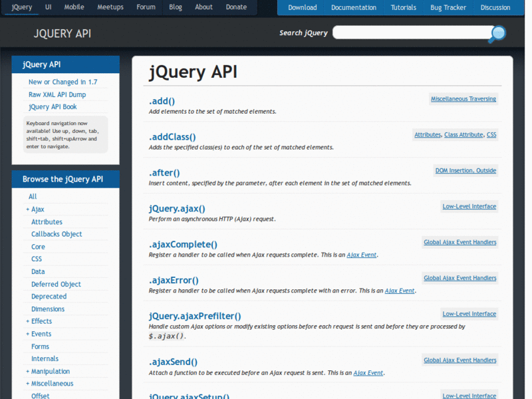The image size is (532, 399).
Task: Open the .ajaxError() entry
Action: click(x=174, y=281)
